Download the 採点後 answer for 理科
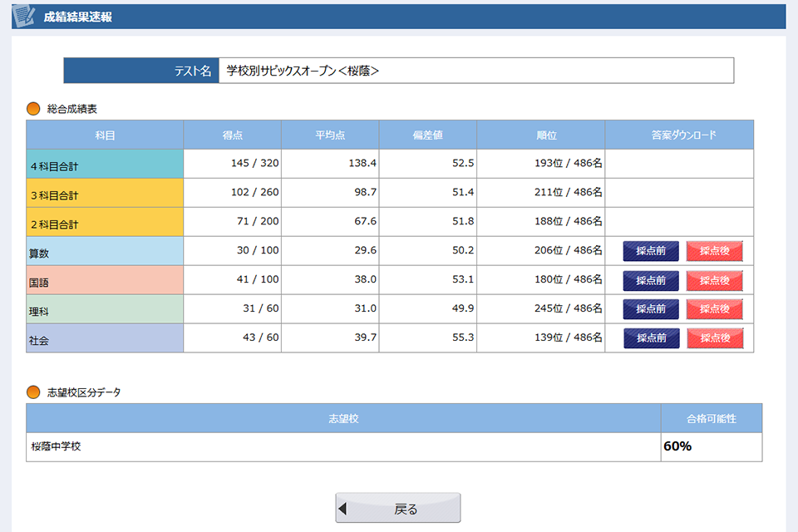The width and height of the screenshot is (798, 532). [x=713, y=309]
